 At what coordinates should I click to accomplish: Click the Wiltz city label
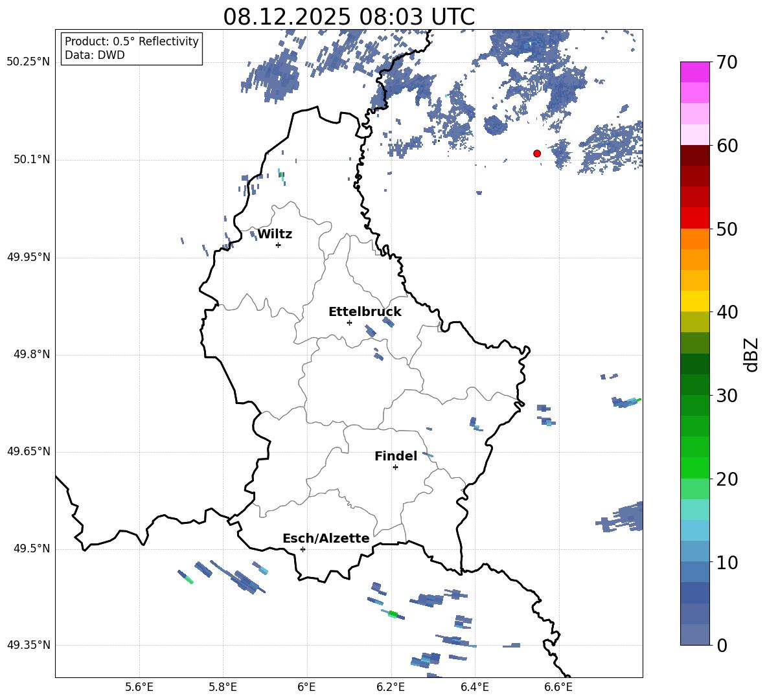[275, 234]
